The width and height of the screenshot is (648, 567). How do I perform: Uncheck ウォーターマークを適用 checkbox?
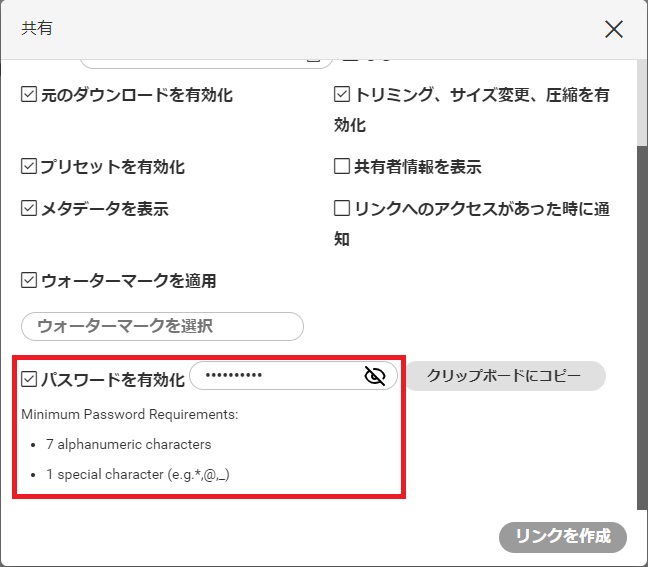(x=29, y=281)
